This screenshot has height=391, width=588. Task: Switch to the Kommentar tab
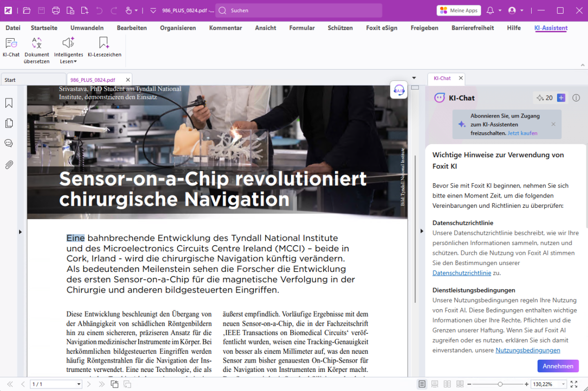tap(225, 28)
